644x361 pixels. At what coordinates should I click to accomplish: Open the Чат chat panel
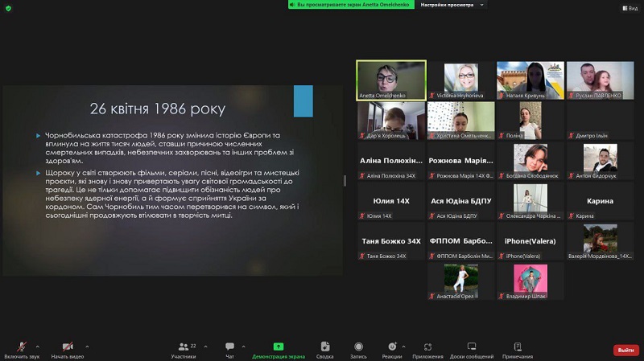pyautogui.click(x=230, y=347)
